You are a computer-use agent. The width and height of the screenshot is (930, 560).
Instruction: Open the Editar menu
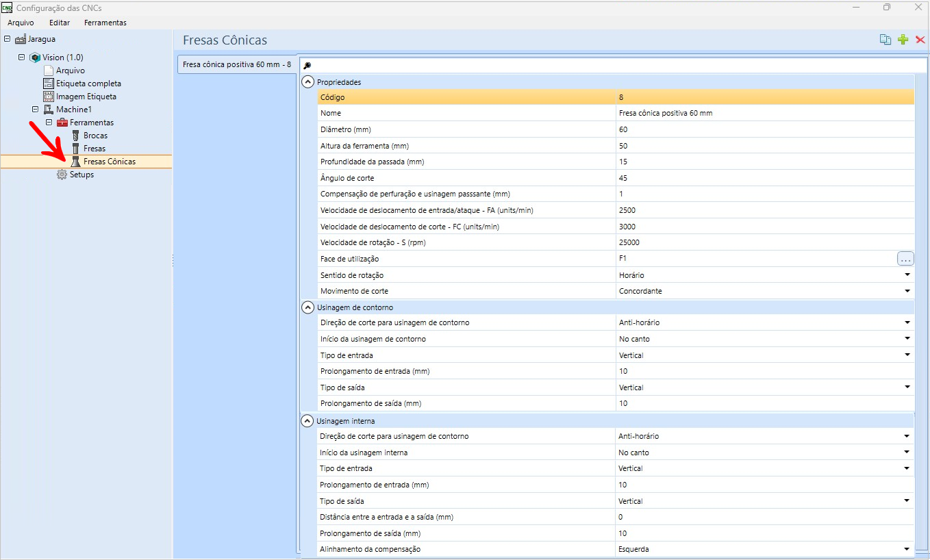click(x=60, y=23)
